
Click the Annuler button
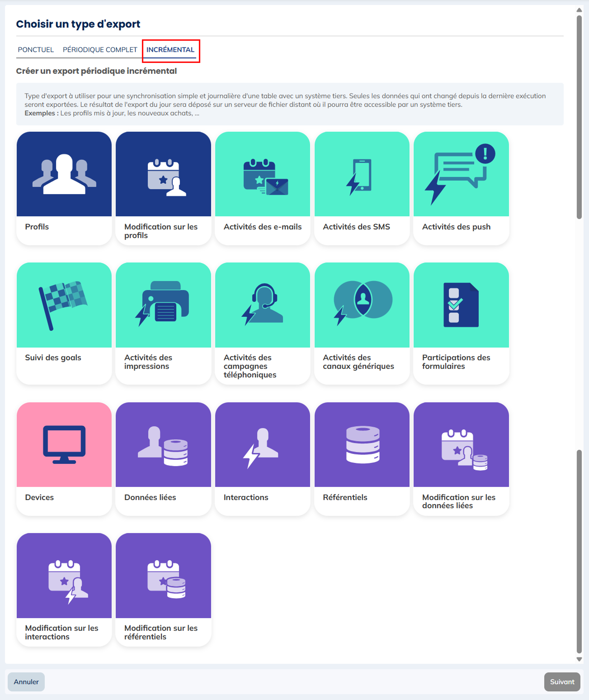point(26,682)
